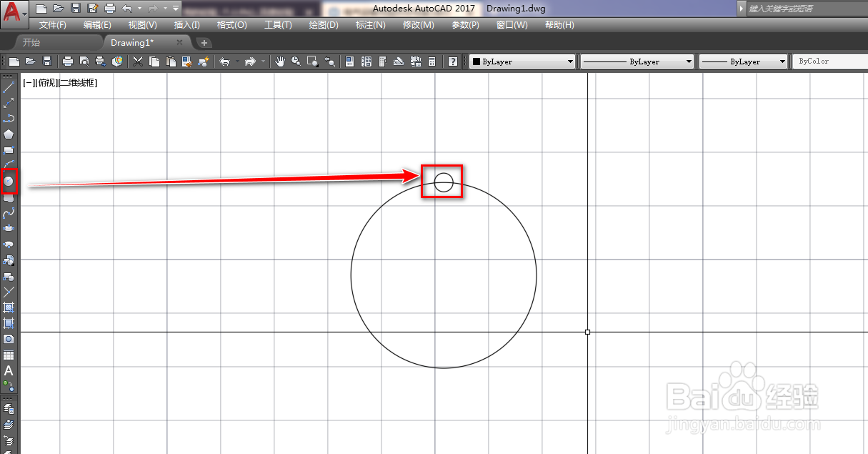Click the Match Properties icon
This screenshot has width=868, height=454.
click(x=186, y=61)
